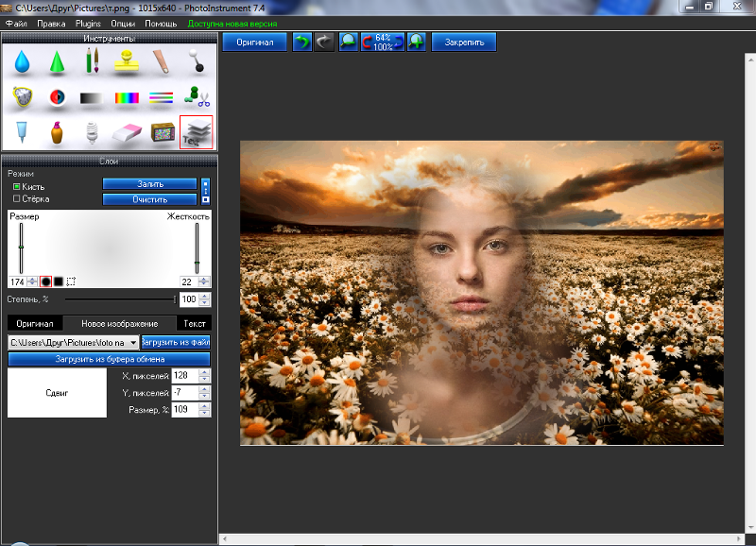Click the blended portrait canvas image

(x=482, y=293)
